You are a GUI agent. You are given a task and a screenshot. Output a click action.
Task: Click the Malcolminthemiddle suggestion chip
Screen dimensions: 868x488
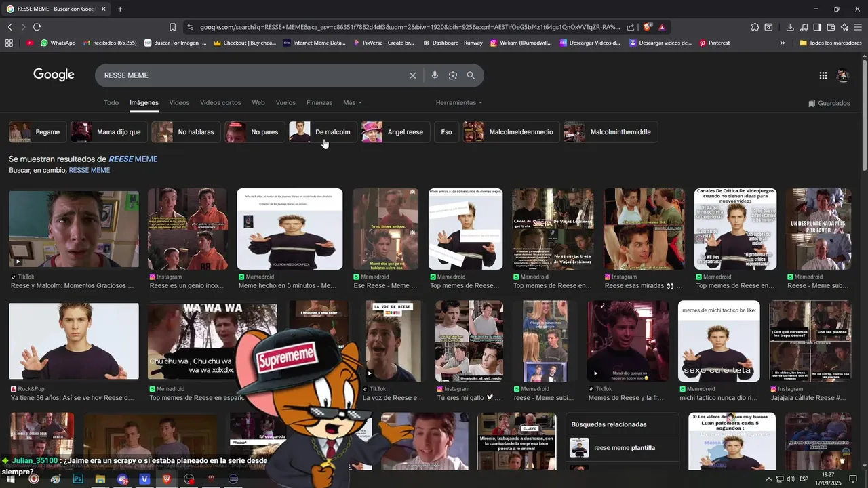point(610,132)
